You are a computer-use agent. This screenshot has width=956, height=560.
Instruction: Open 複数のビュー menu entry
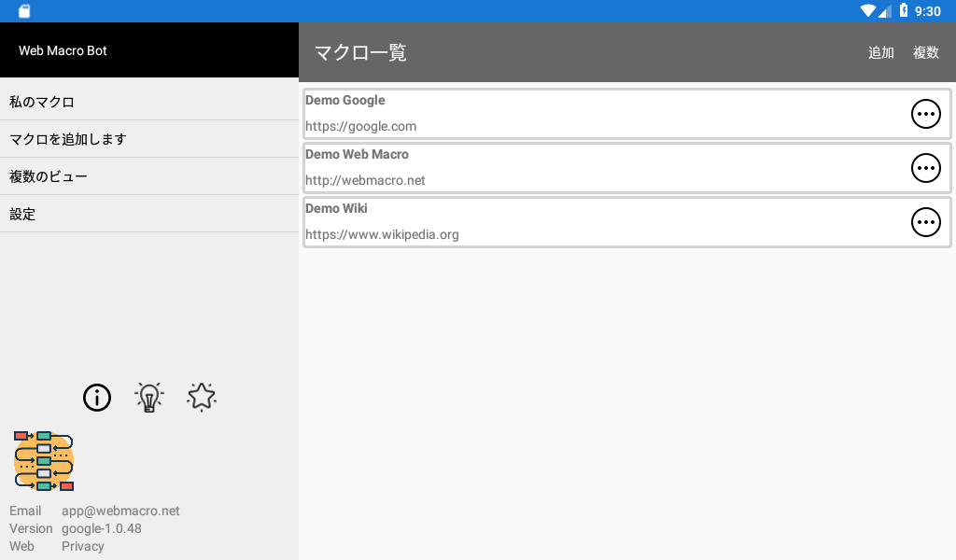[x=149, y=176]
